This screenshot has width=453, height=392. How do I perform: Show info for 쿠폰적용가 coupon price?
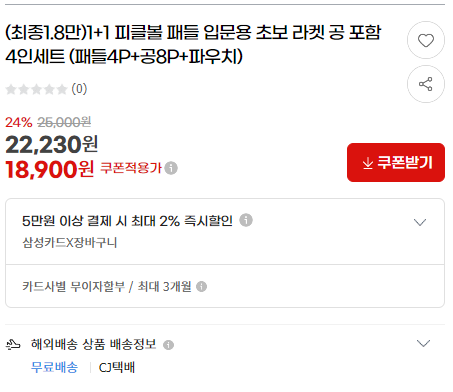(171, 168)
